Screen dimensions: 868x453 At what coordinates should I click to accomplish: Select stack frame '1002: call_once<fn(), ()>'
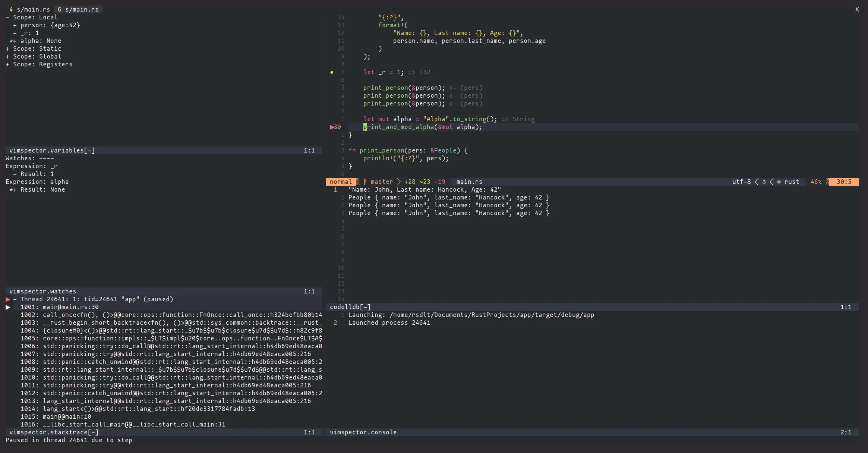click(x=171, y=315)
